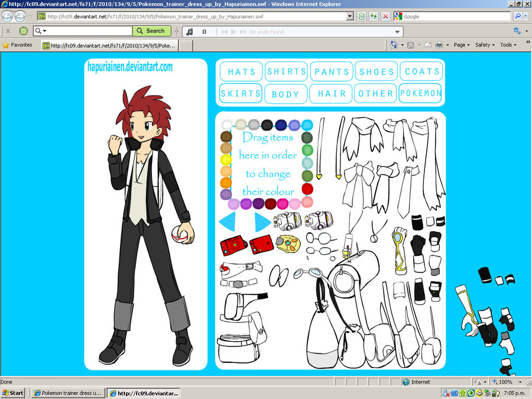532x399 pixels.
Task: Select the left red Pokedex item
Action: click(233, 245)
